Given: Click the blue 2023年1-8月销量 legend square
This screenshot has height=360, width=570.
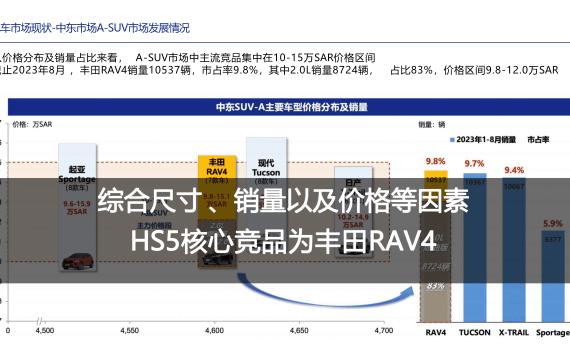Looking at the screenshot, I should (x=452, y=140).
